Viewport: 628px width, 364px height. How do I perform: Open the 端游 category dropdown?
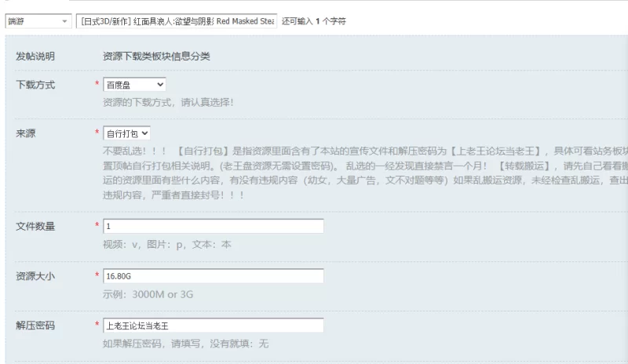pyautogui.click(x=38, y=21)
